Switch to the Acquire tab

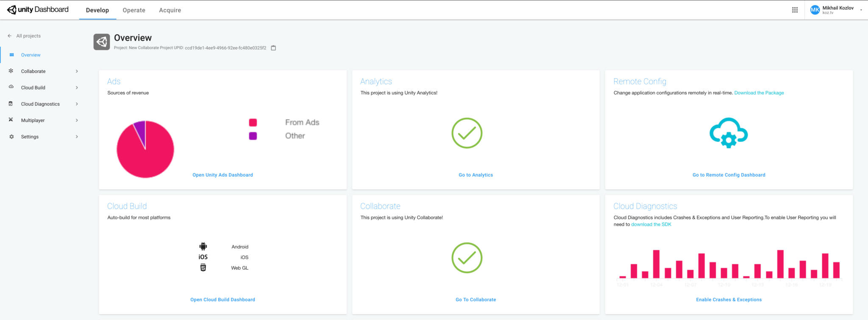[170, 10]
